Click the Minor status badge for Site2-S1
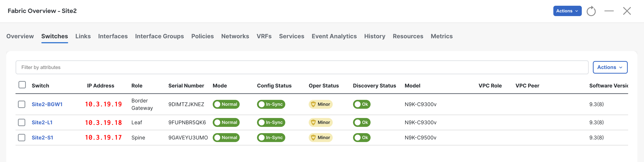644x162 pixels. pyautogui.click(x=321, y=137)
